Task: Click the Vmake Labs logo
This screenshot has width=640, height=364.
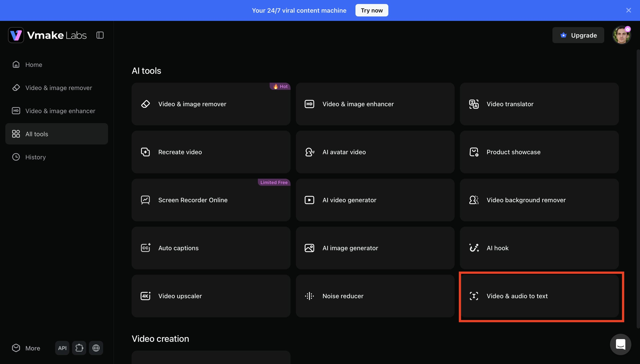Action: [x=47, y=35]
